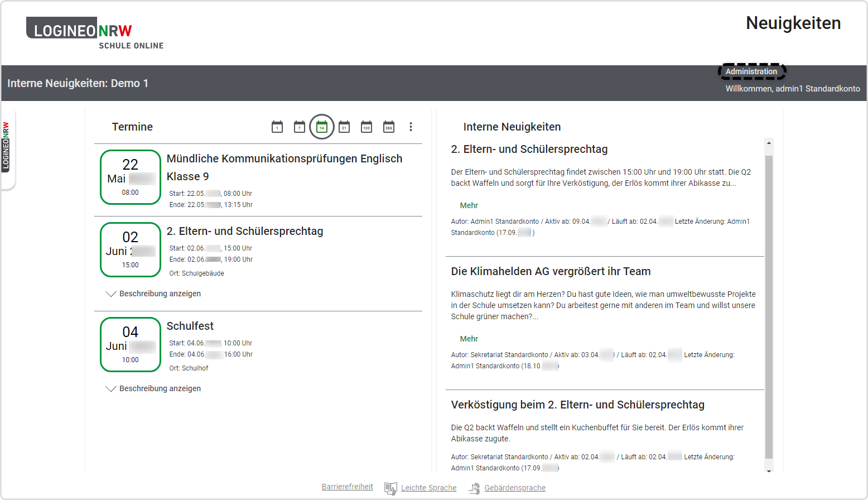Image resolution: width=868 pixels, height=500 pixels.
Task: Expand Beschreibung anzeigen for Schulfest
Action: (x=153, y=388)
